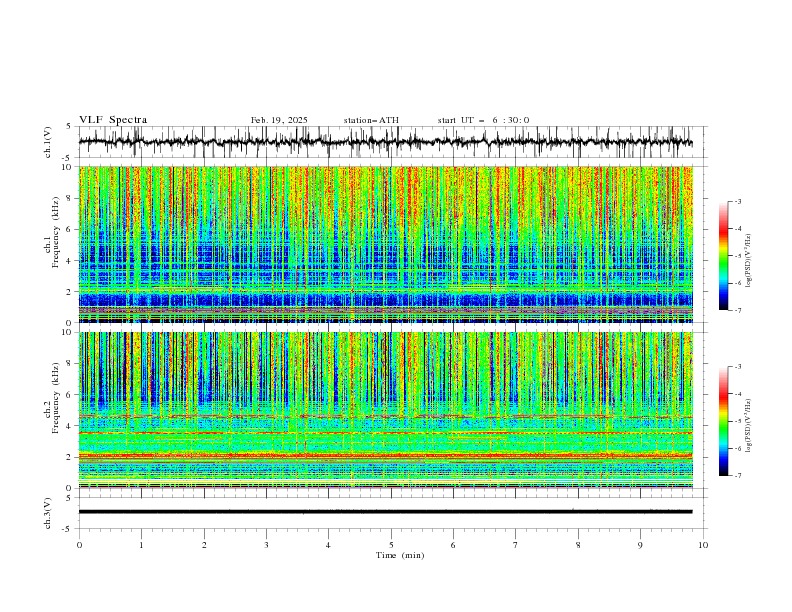Click the '-3' tick on upper colorbar
792x612 pixels.
point(737,201)
